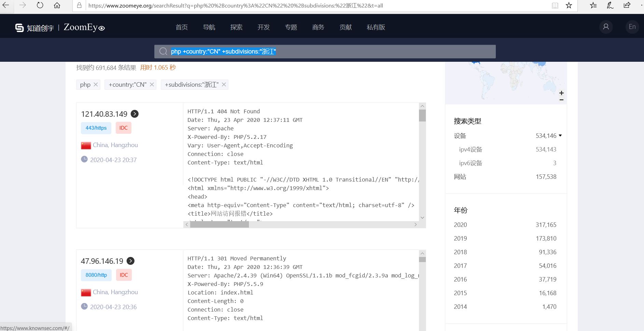Open IP 121.40.83.149 result
This screenshot has height=331, width=644.
(104, 114)
